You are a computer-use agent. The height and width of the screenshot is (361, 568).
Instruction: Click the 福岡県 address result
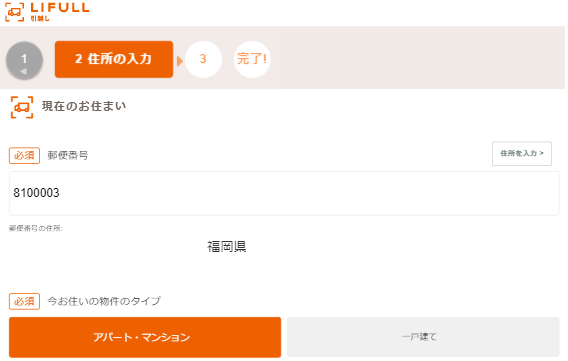coord(227,247)
